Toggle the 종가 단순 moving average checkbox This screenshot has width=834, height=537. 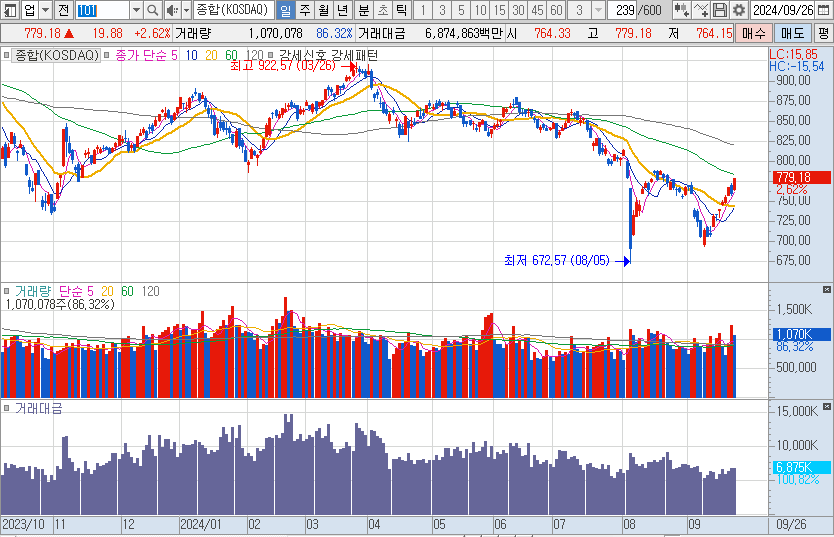[x=107, y=55]
